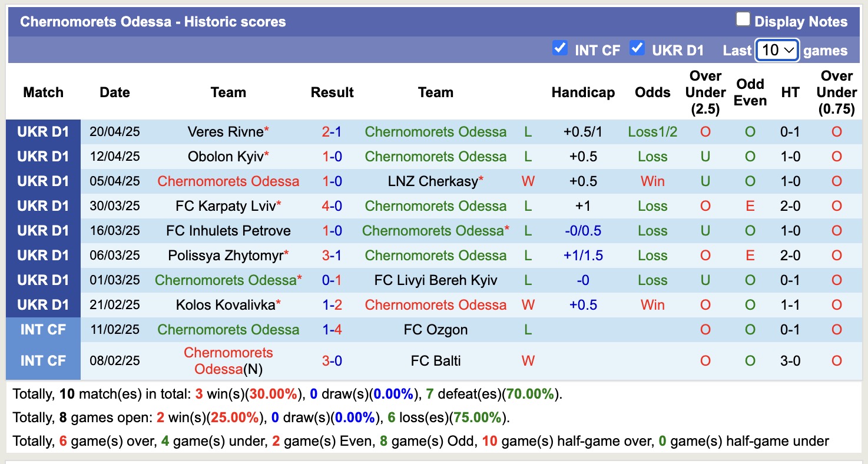
Task: Uncheck the UKR D1 filter
Action: (x=637, y=49)
